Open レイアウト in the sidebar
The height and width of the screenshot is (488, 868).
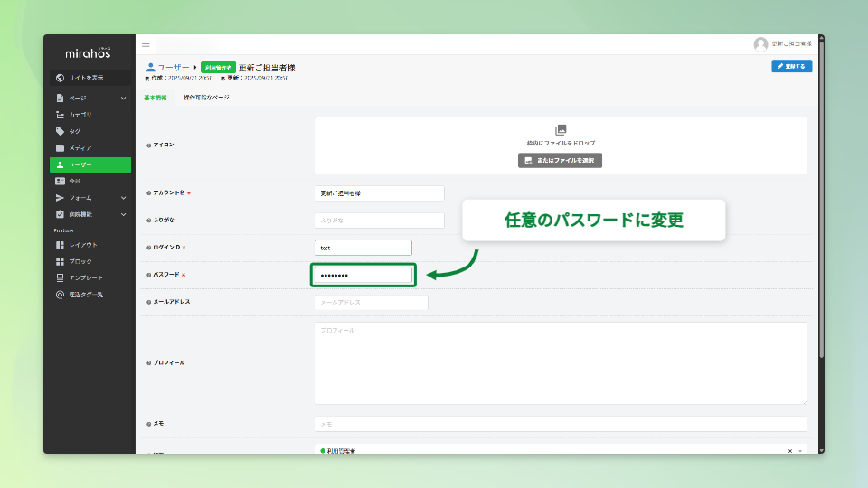(82, 245)
